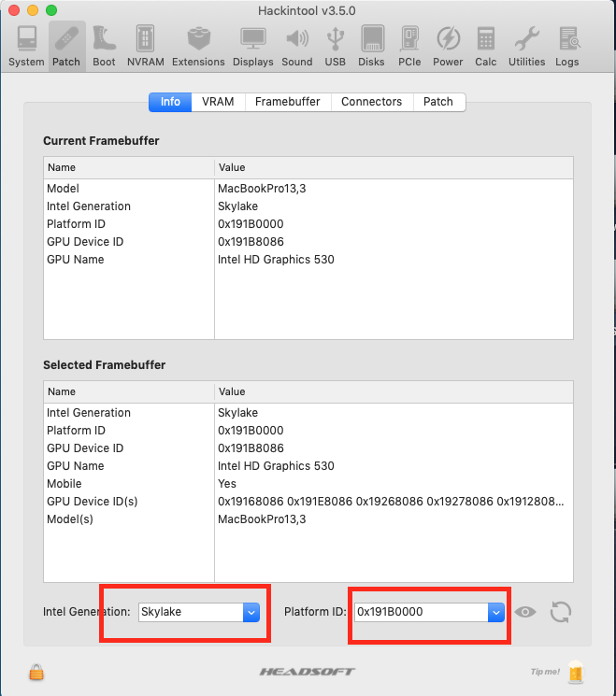Select Platform ID row in Current Framebuffer

click(x=308, y=224)
